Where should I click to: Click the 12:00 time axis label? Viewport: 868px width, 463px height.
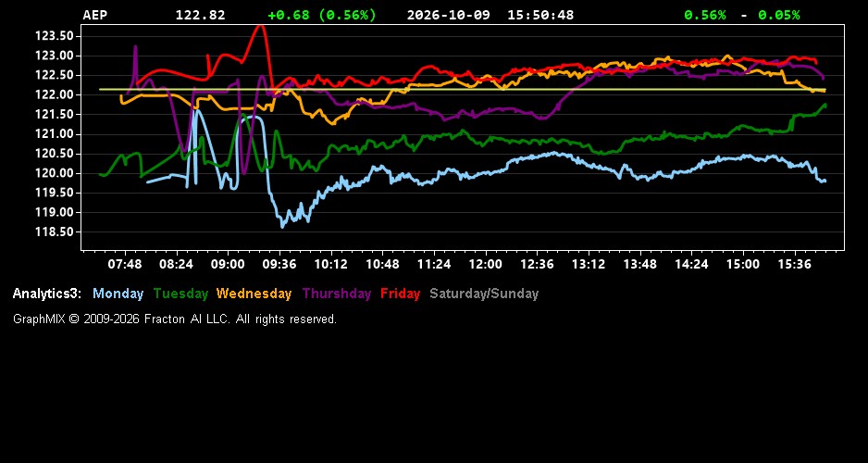(486, 265)
